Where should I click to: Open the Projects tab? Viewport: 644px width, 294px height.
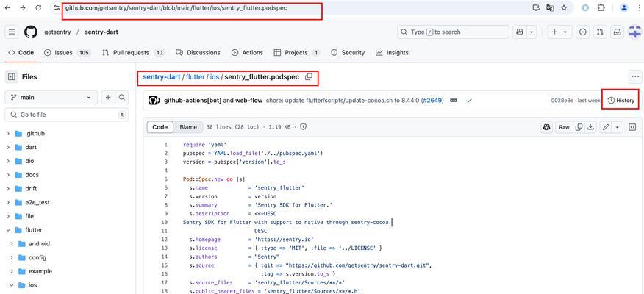pos(296,53)
